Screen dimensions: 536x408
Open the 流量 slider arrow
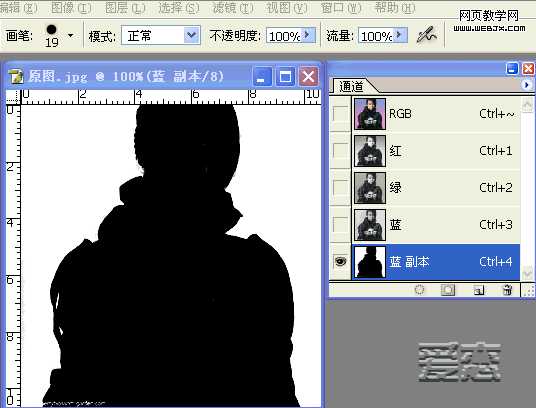pos(400,35)
